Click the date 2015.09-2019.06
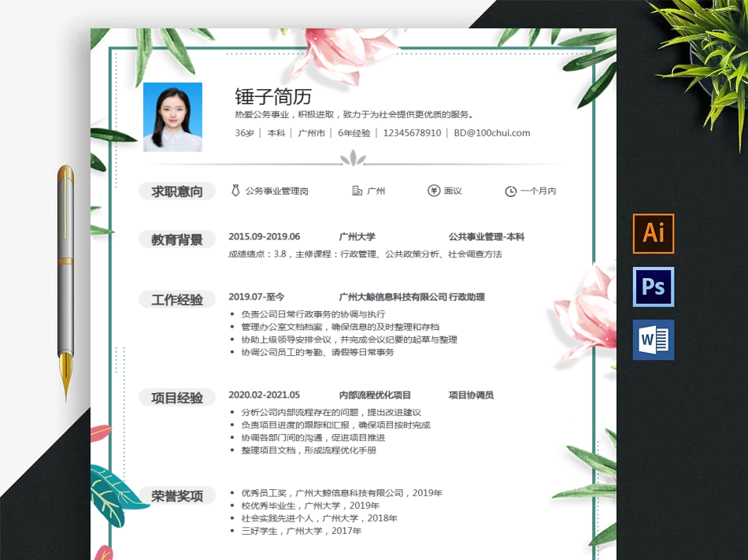Screen dimensions: 748x560 [265, 236]
